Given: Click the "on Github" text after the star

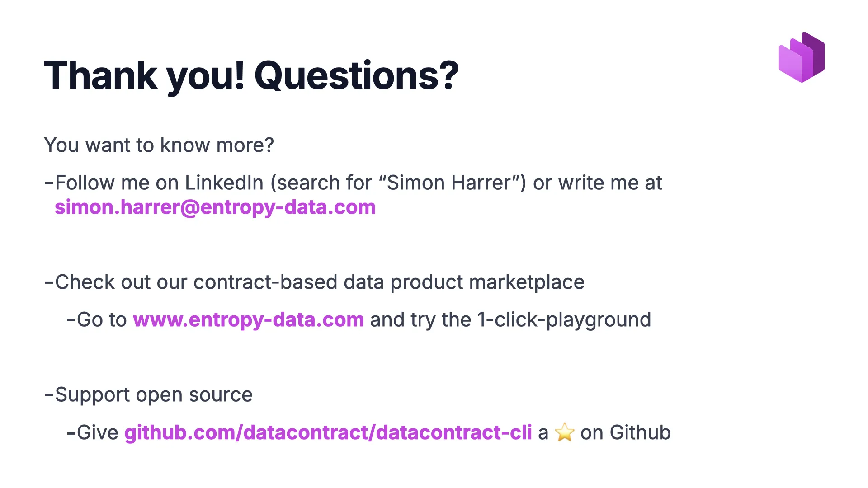Looking at the screenshot, I should [x=625, y=432].
